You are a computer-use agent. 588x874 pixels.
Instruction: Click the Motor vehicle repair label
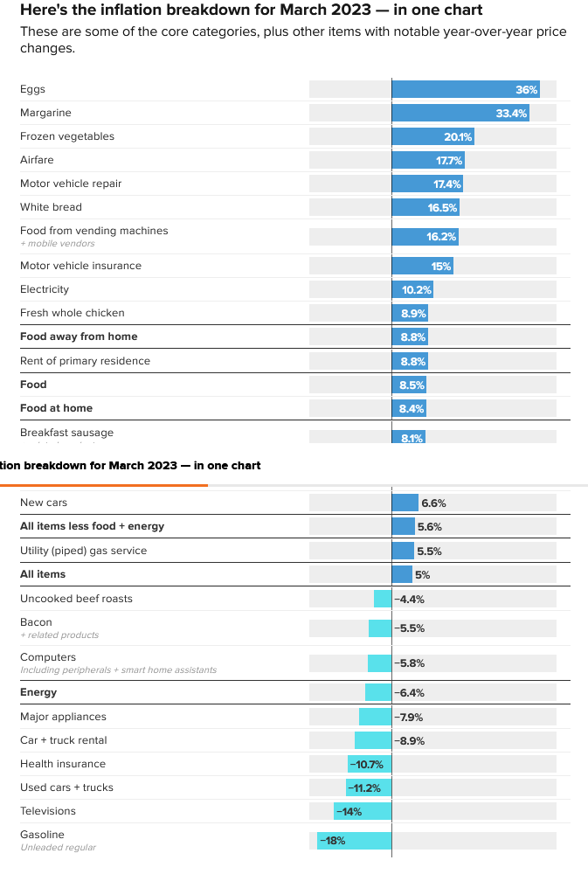[71, 184]
